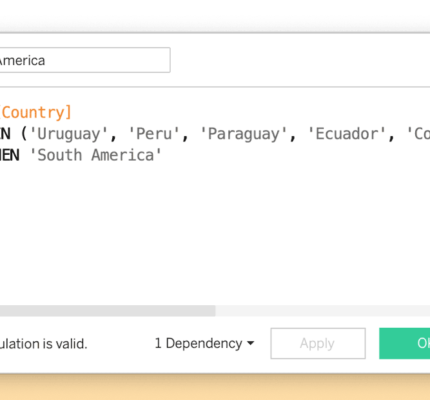Click the partially visible 'Co string at edge
The width and height of the screenshot is (430, 400).
pos(418,134)
